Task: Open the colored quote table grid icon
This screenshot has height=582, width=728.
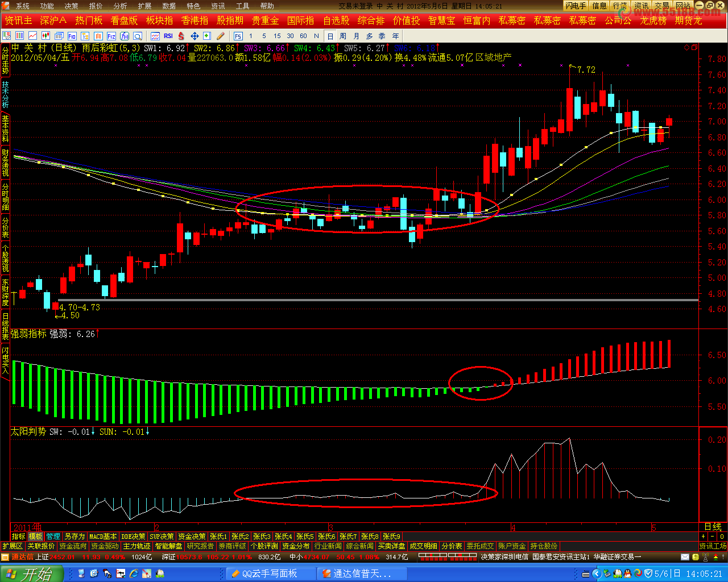Action: point(20,36)
